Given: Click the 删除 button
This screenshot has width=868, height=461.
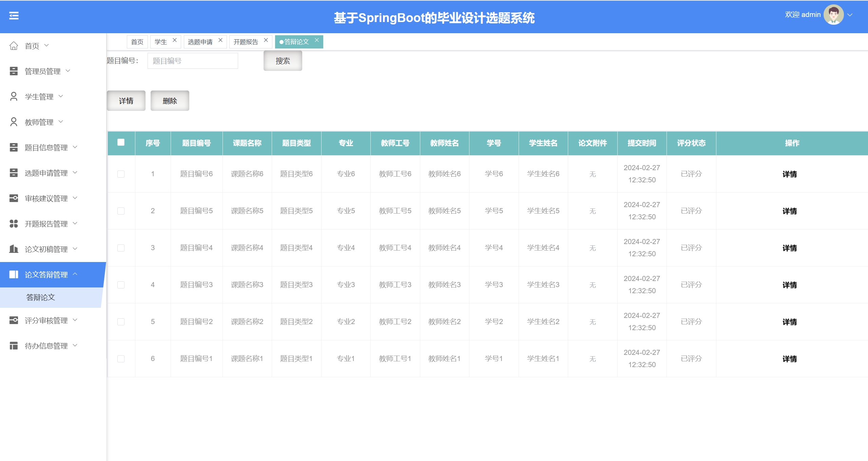Looking at the screenshot, I should coord(170,101).
